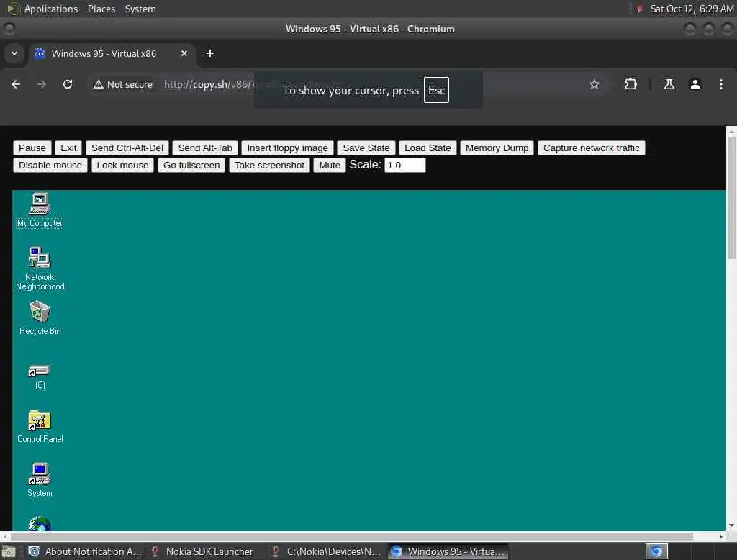Click Capture network traffic button
This screenshot has width=737, height=560.
[592, 148]
